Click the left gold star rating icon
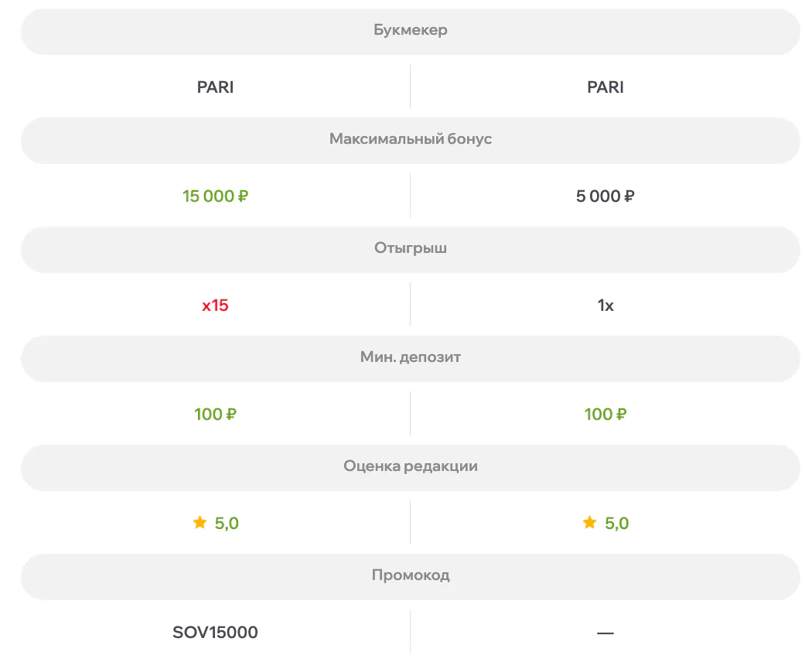Screen dimensions: 812x662 200,522
